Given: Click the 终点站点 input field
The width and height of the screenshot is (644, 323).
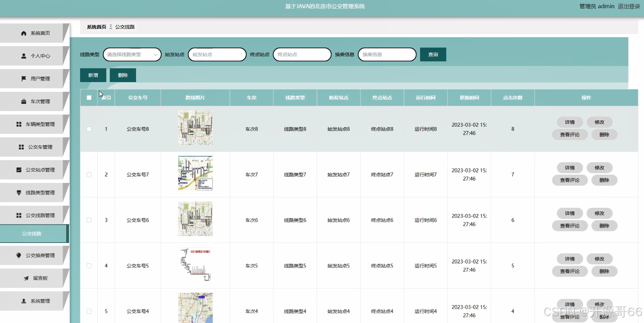Looking at the screenshot, I should [x=302, y=54].
